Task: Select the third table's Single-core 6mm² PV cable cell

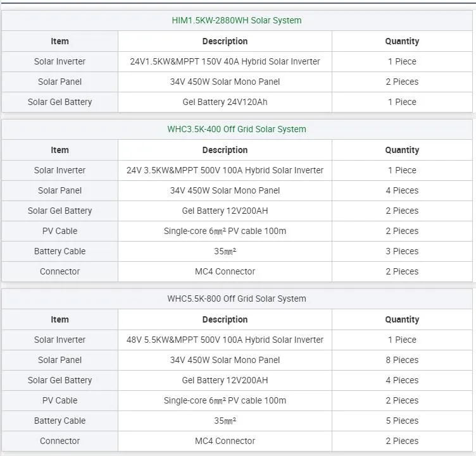Action: pos(225,400)
